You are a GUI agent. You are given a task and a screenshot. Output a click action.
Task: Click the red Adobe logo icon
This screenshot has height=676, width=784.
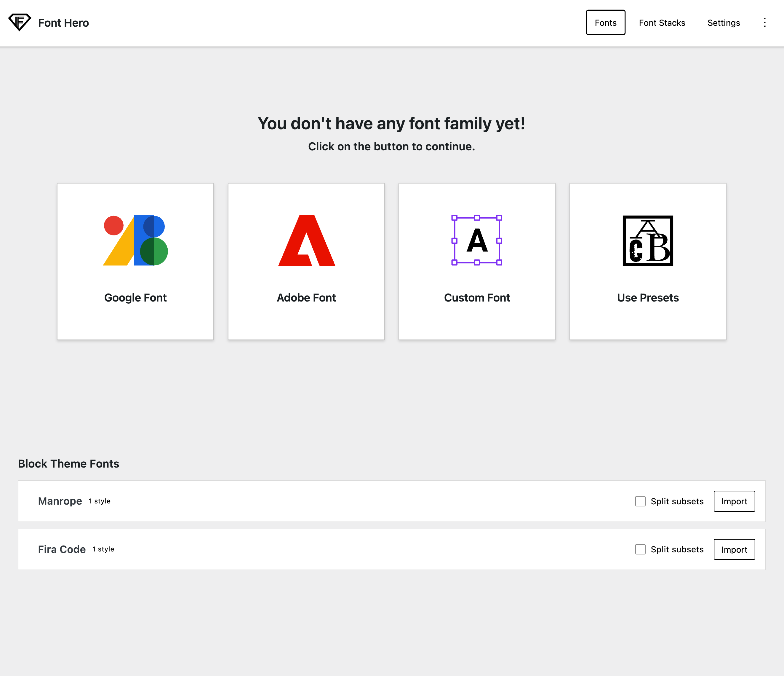(x=306, y=240)
